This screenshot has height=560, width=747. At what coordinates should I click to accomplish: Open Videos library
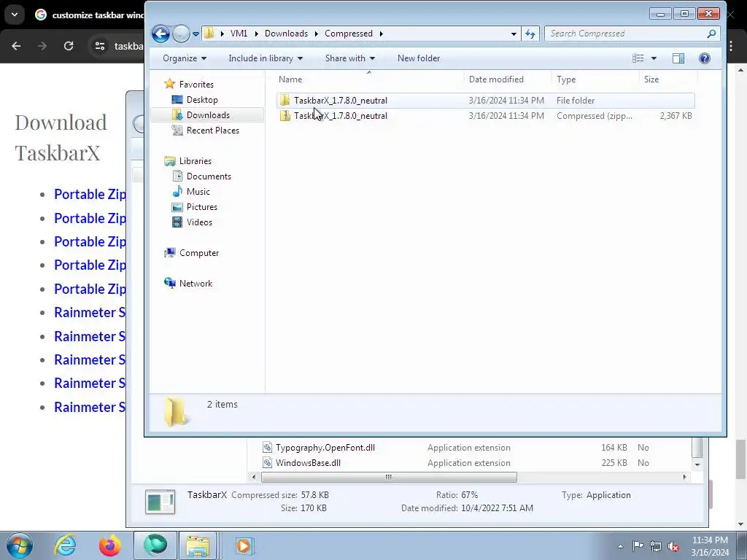(x=200, y=222)
